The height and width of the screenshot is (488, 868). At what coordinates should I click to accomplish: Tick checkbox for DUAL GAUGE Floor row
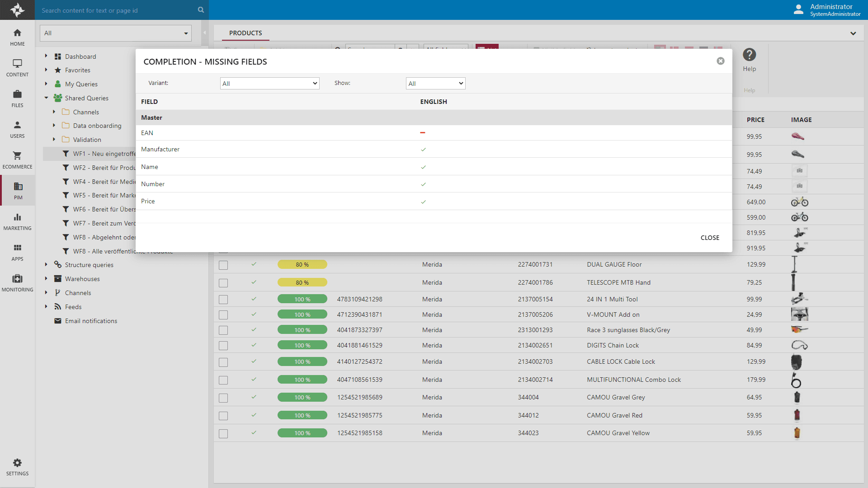223,265
